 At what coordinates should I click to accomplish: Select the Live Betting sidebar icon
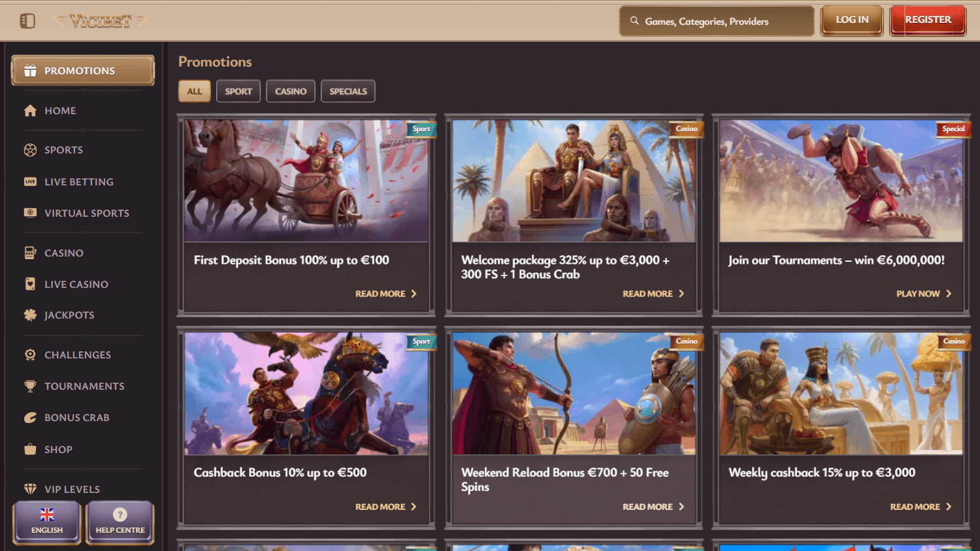pyautogui.click(x=30, y=181)
